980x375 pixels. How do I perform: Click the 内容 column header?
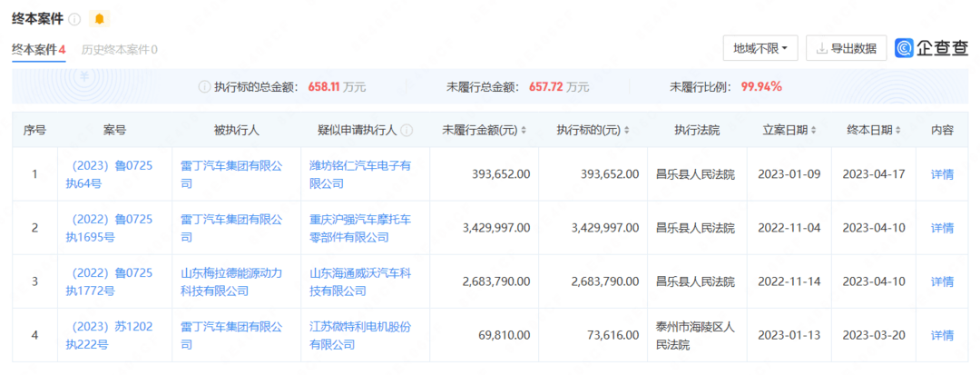(942, 130)
